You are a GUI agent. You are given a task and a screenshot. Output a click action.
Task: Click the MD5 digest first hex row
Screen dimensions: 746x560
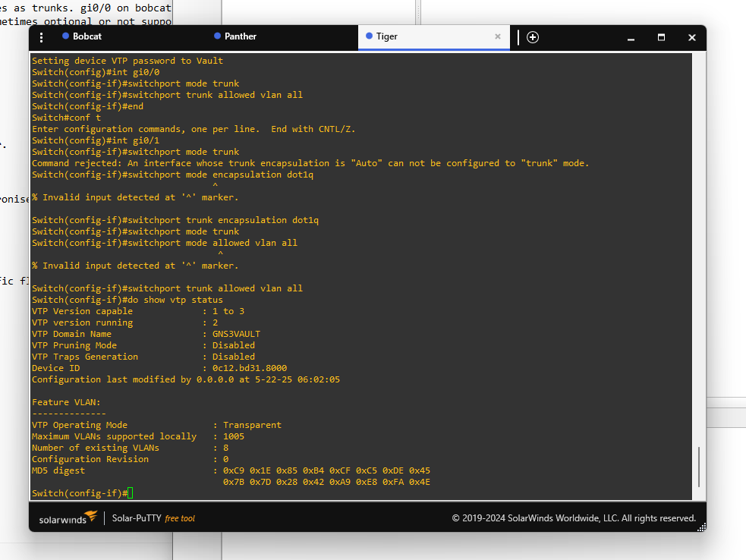coord(326,470)
